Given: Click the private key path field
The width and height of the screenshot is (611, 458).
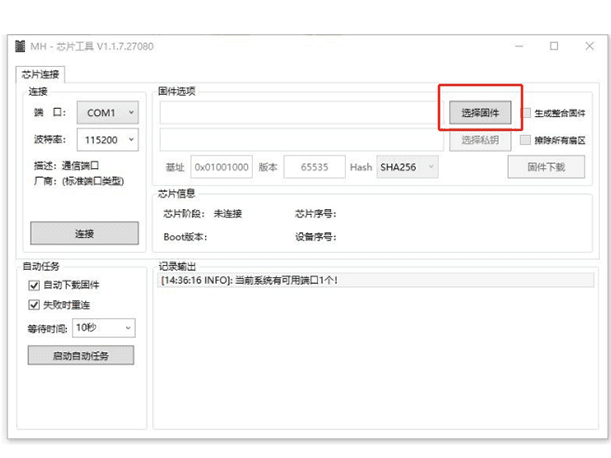Looking at the screenshot, I should (x=302, y=140).
